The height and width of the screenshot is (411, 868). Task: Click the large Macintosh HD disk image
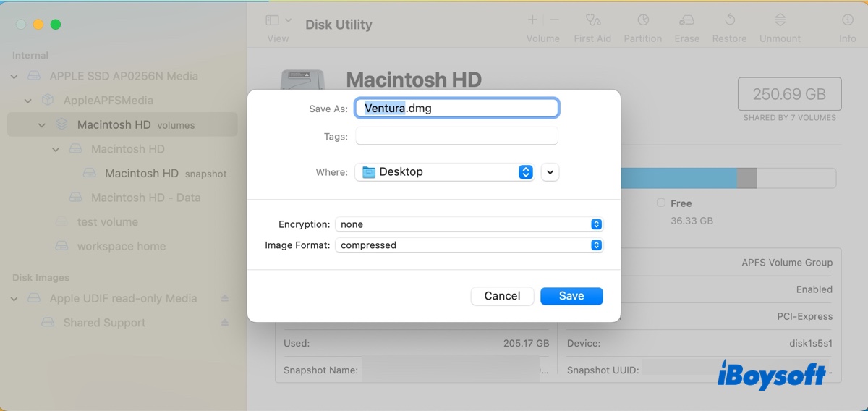pos(302,81)
